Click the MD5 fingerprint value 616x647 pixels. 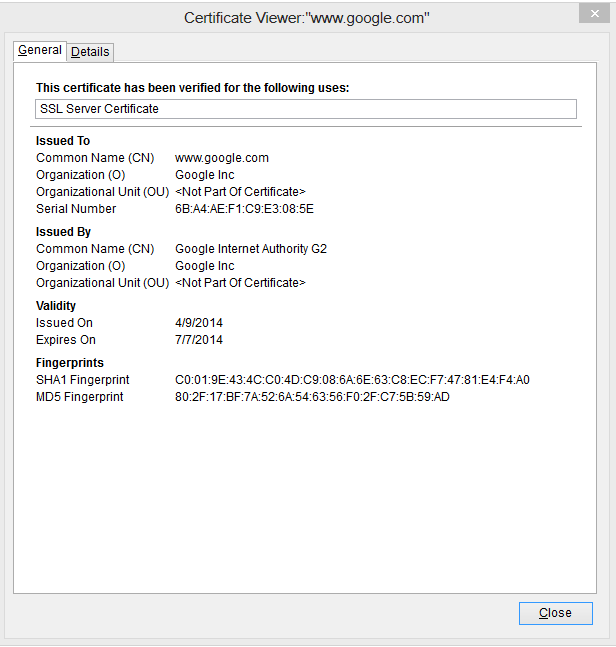click(x=312, y=397)
